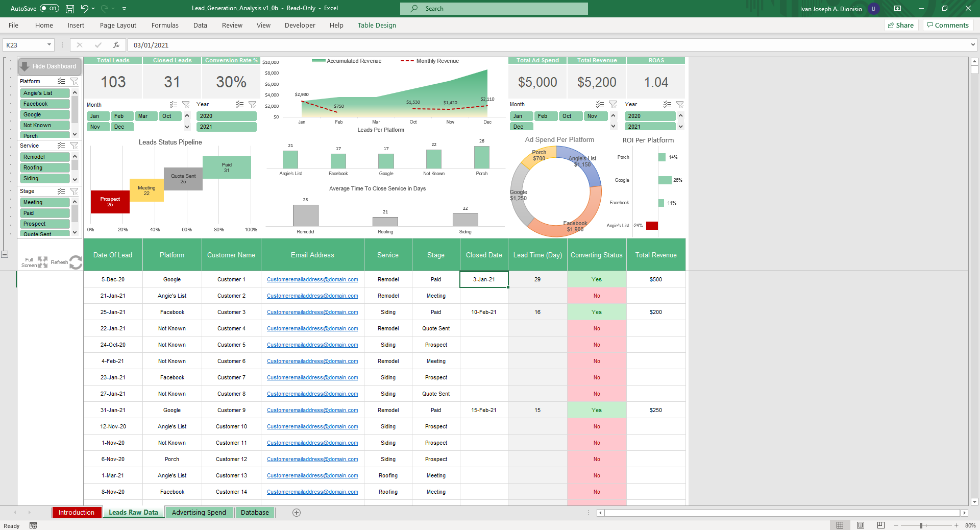Switch to Page Break Preview view
This screenshot has height=530, width=980.
880,525
